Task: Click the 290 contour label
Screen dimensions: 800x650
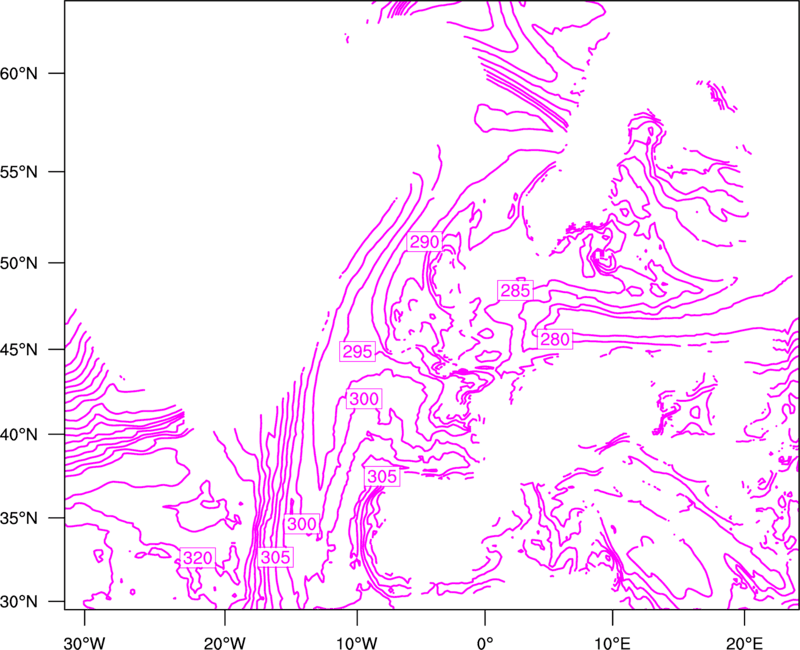Action: 424,241
